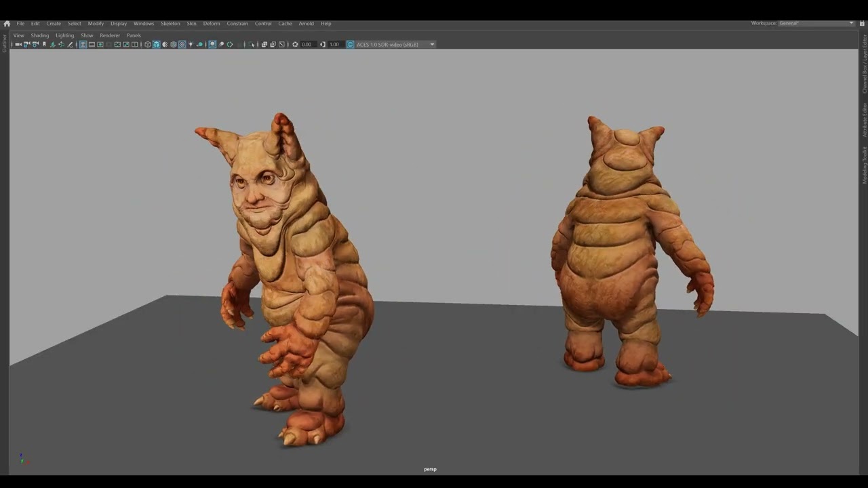Click the Select Camera icon
868x488 pixels.
pyautogui.click(x=18, y=45)
